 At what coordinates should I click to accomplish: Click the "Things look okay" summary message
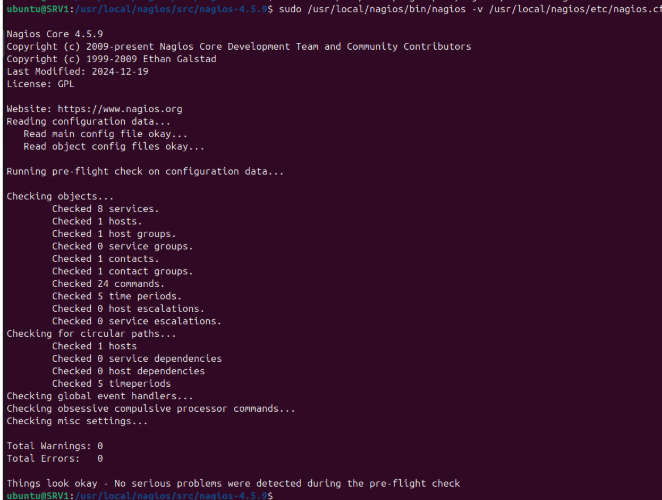[233, 483]
